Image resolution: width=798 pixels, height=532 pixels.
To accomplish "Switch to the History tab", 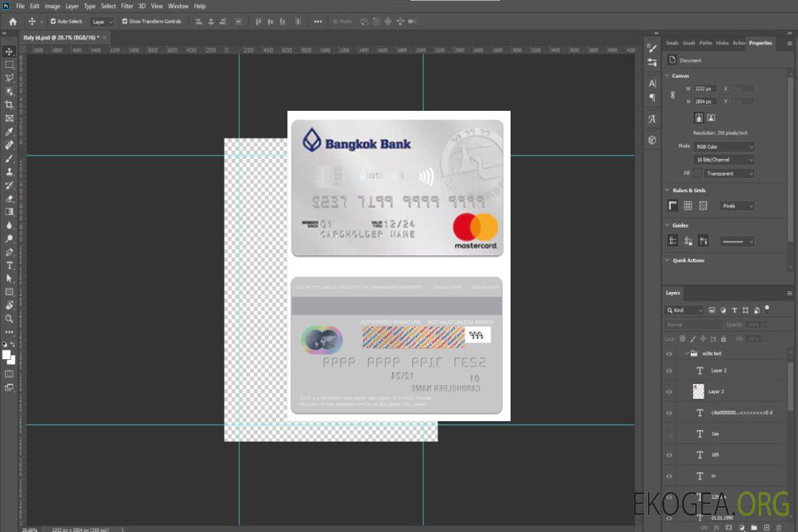I will coord(722,44).
